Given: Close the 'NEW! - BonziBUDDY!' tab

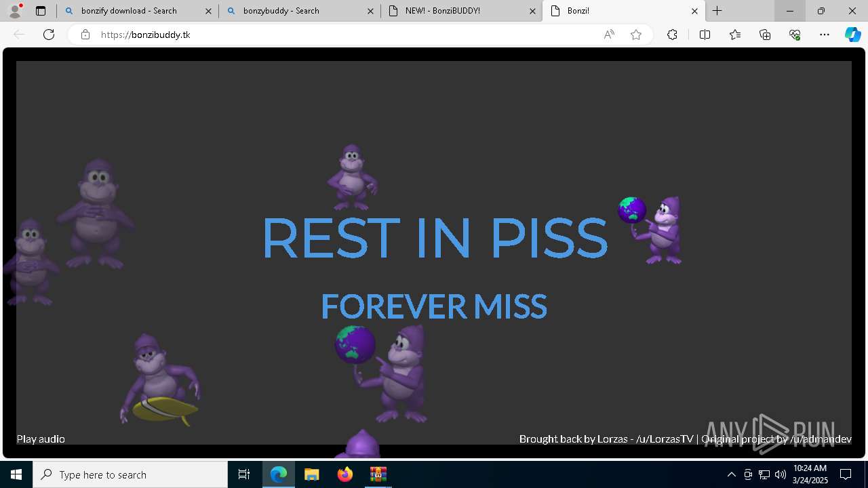Looking at the screenshot, I should (x=532, y=11).
